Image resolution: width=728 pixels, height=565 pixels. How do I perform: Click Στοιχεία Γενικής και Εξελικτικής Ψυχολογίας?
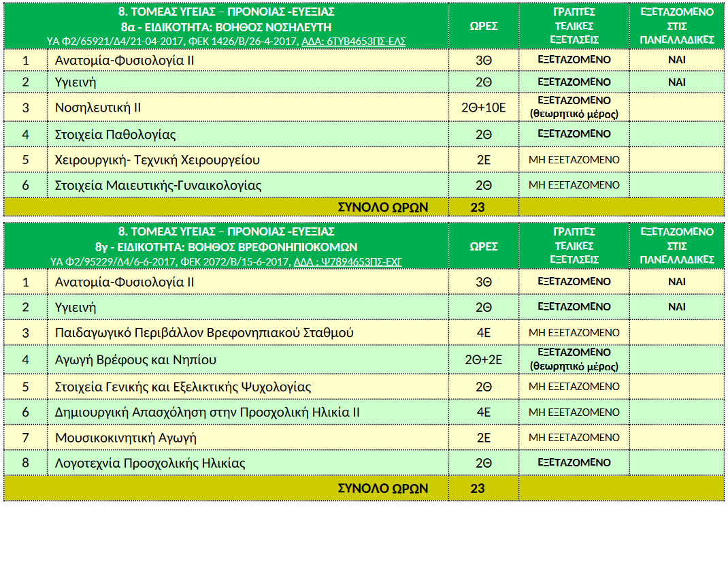(183, 387)
